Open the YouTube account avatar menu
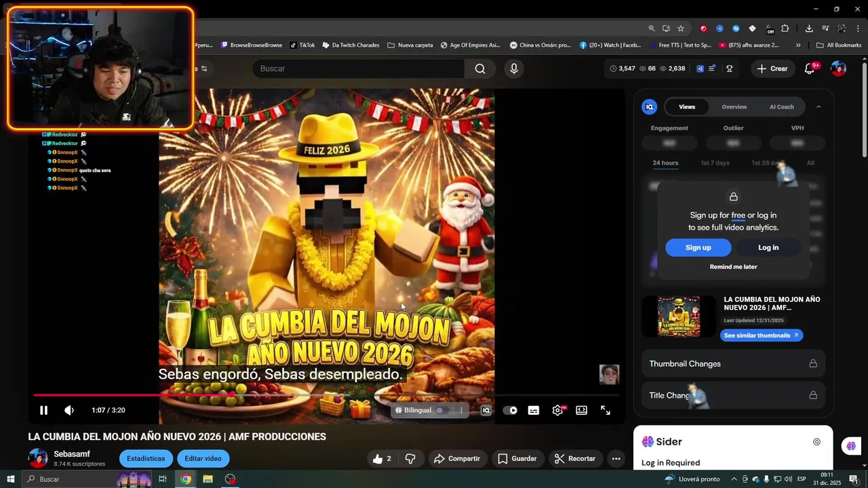The image size is (868, 488). (x=838, y=68)
